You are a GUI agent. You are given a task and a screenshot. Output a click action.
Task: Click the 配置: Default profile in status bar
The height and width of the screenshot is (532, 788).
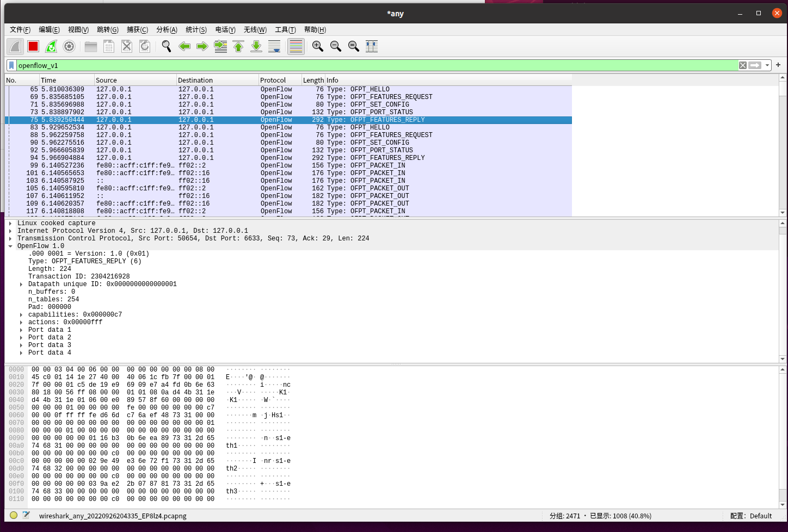(751, 516)
